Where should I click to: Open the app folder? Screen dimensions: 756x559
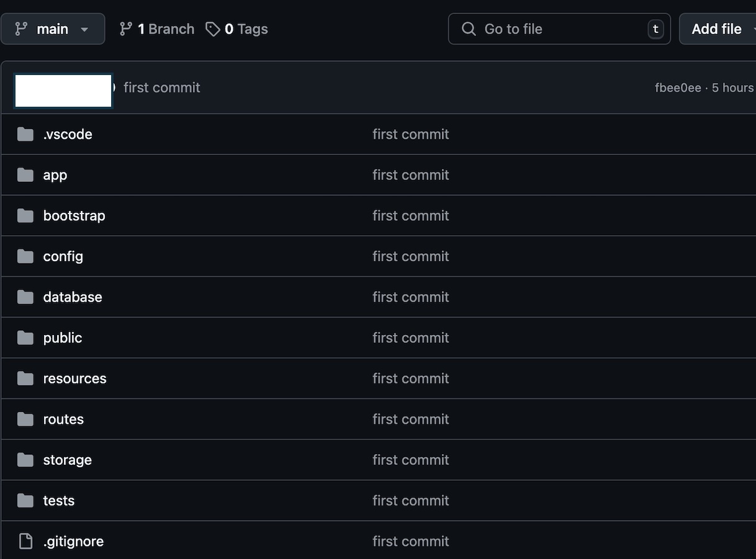coord(55,175)
